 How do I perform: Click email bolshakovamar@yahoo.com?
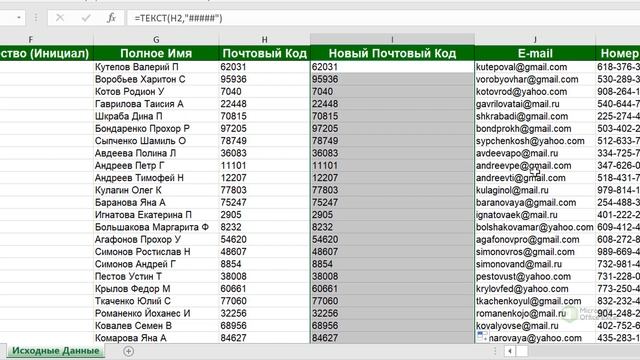(535, 227)
